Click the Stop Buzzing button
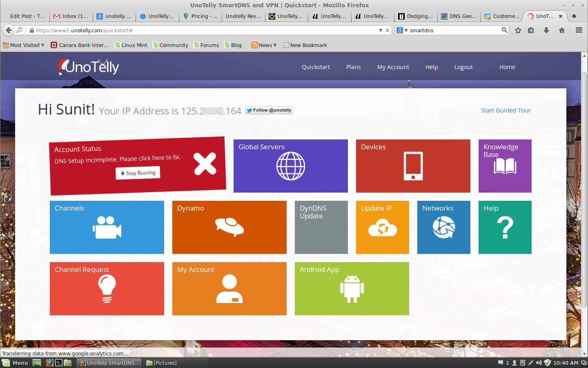This screenshot has height=368, width=588. pos(138,173)
